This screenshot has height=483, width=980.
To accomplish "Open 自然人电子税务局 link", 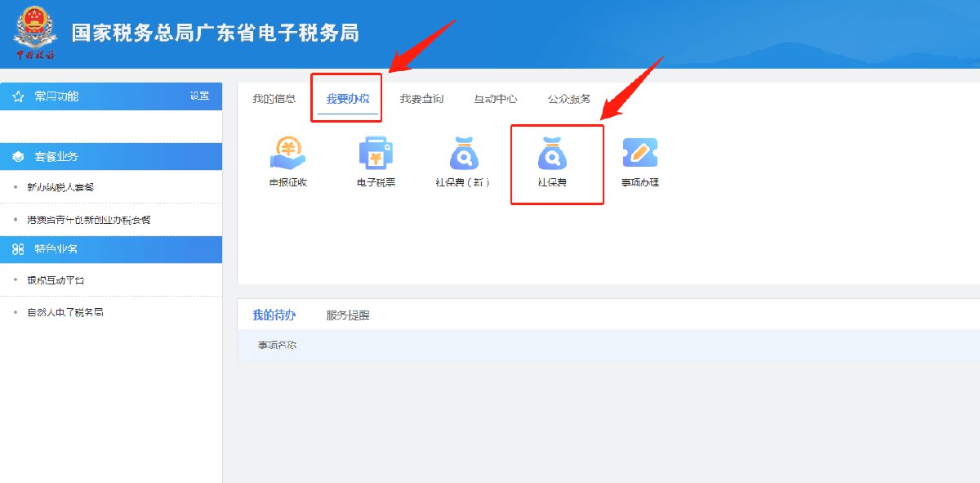I will click(65, 313).
